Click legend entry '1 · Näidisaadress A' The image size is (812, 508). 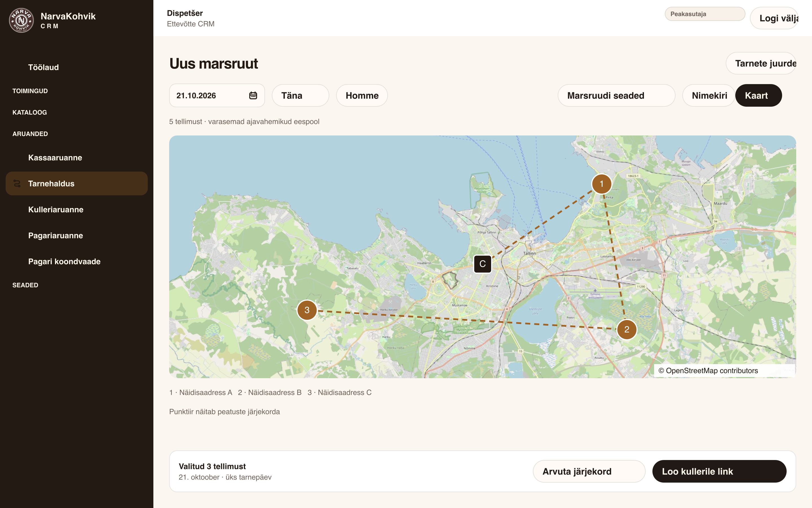click(x=201, y=392)
